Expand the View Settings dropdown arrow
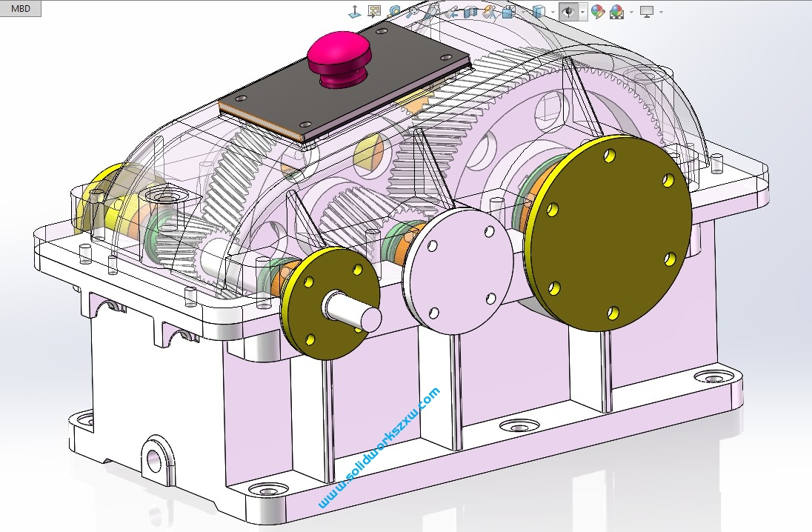812x532 pixels. click(661, 12)
